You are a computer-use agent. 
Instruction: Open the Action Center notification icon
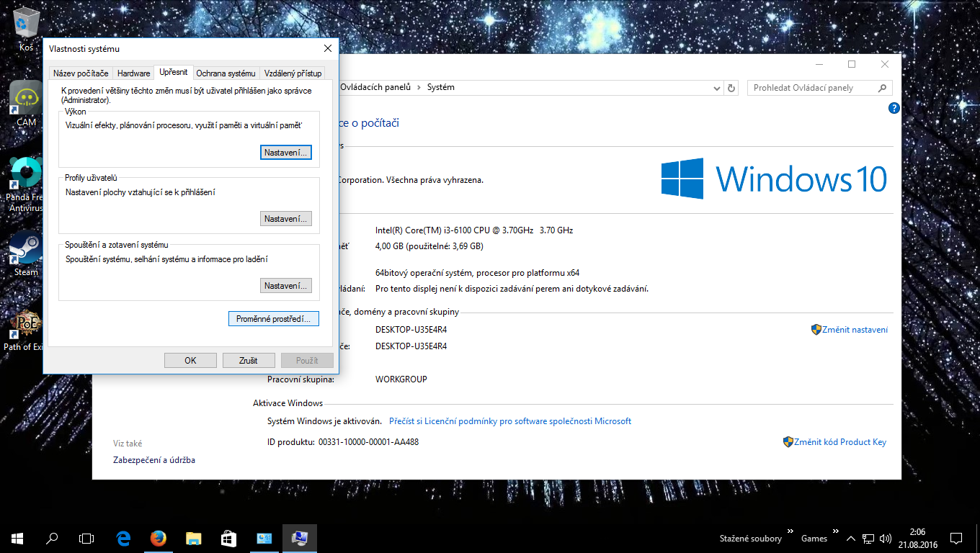coord(956,538)
